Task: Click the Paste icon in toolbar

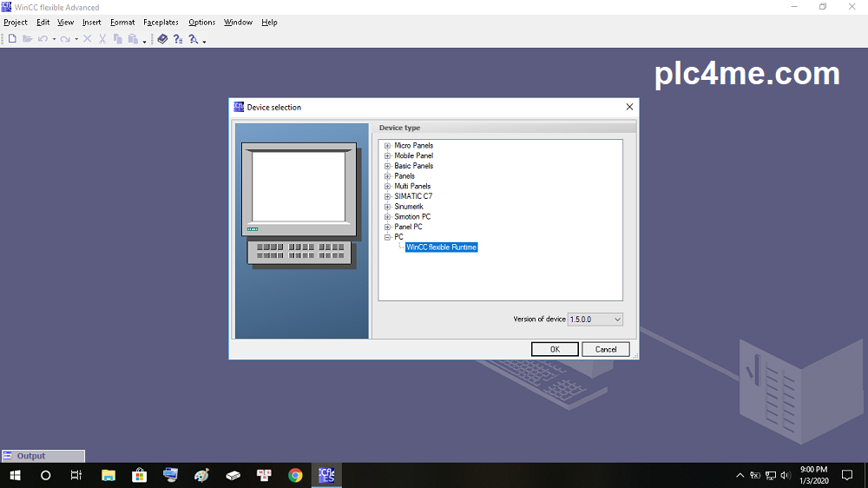Action: click(x=133, y=39)
